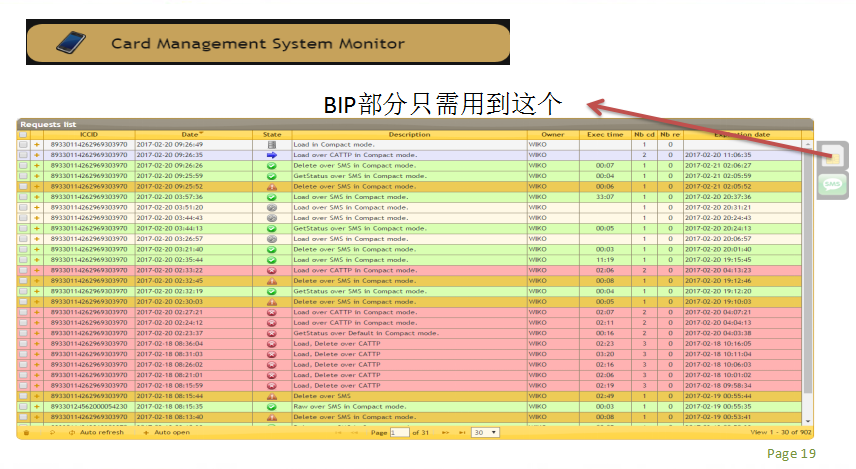Sort by the ICCID column header
The image size is (856, 469).
[89, 134]
